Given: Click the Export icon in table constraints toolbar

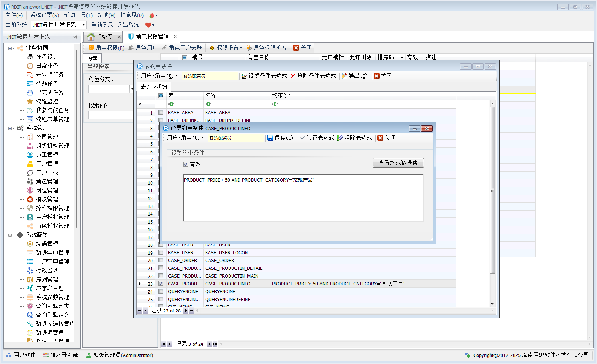Looking at the screenshot, I should [344, 76].
